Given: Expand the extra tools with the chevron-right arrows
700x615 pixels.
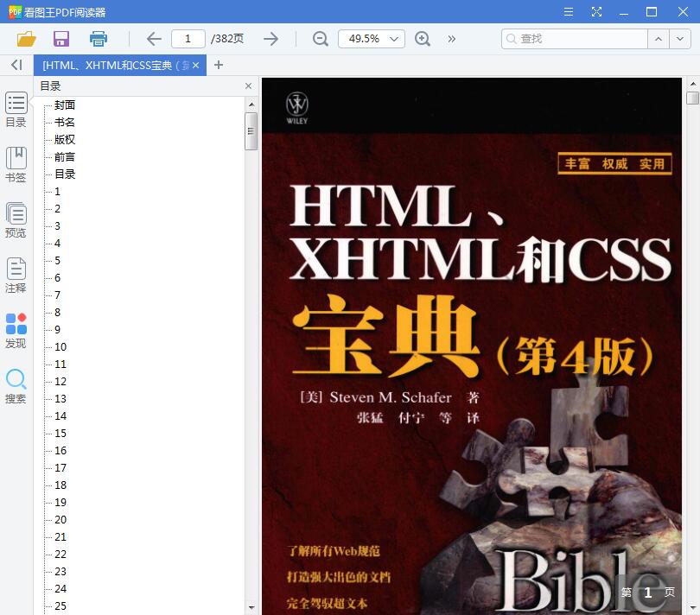Looking at the screenshot, I should coord(450,39).
